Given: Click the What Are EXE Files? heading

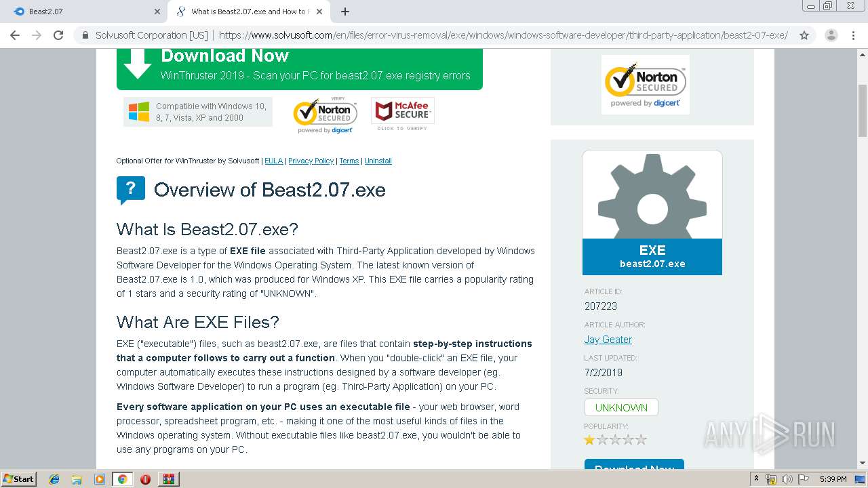Looking at the screenshot, I should pyautogui.click(x=198, y=322).
